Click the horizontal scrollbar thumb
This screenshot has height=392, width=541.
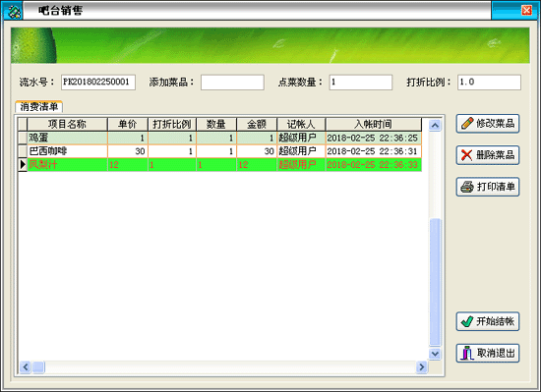pos(38,367)
